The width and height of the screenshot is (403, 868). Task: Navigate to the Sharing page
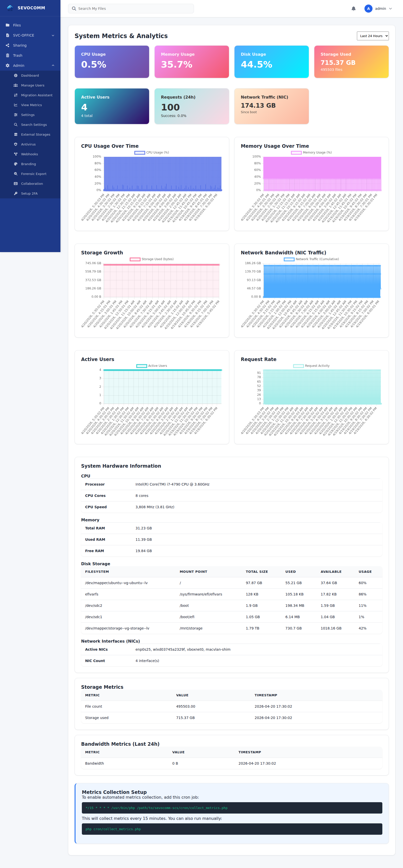tap(20, 45)
